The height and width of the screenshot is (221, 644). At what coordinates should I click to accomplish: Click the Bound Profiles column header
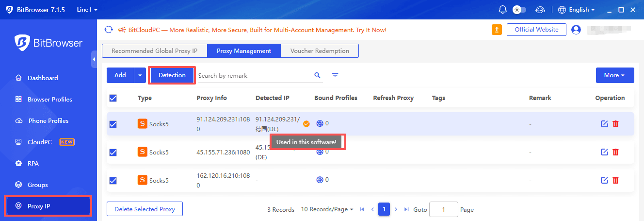click(x=336, y=98)
